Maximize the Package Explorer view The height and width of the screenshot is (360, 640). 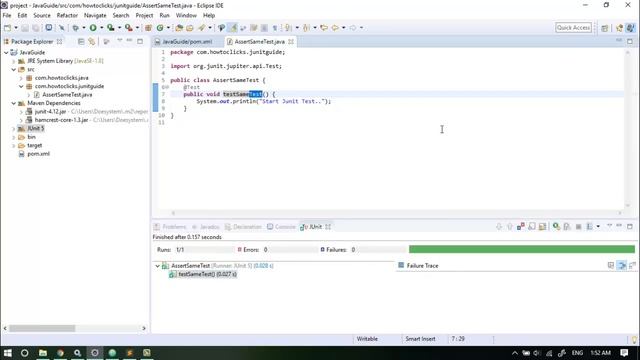(140, 41)
